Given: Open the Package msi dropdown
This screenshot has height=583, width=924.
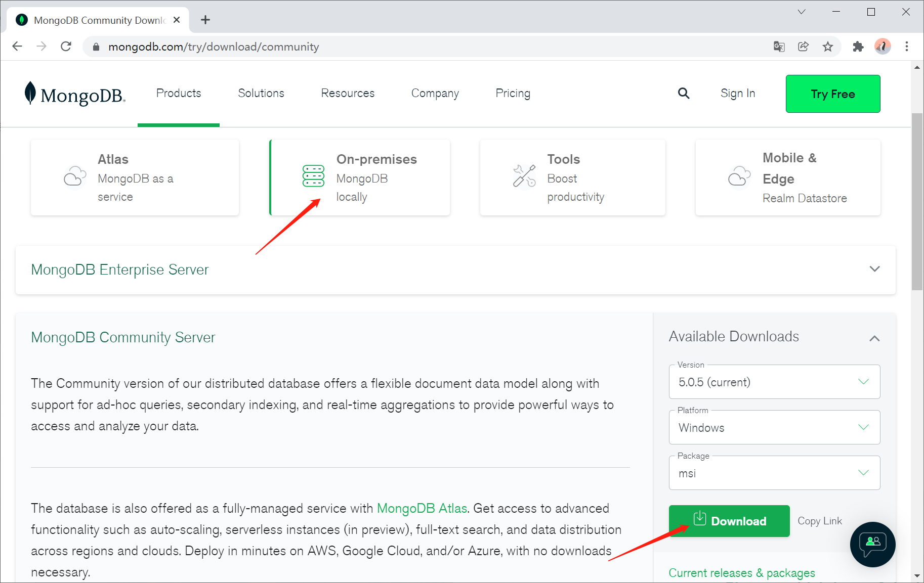Looking at the screenshot, I should click(774, 473).
